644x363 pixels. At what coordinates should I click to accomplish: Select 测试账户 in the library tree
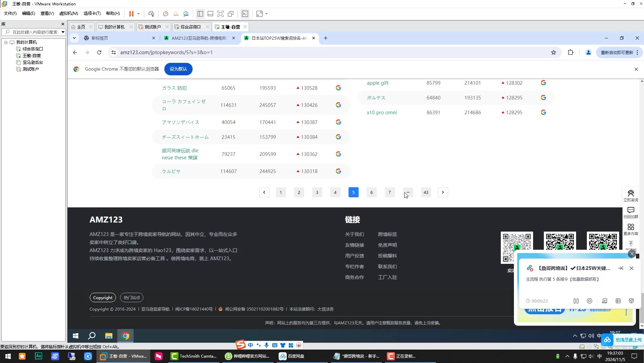click(x=31, y=69)
